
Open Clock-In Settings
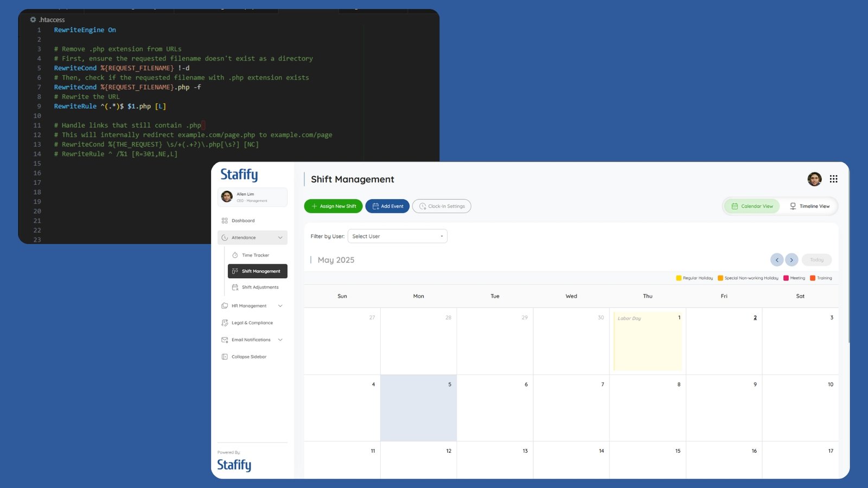[x=442, y=206]
